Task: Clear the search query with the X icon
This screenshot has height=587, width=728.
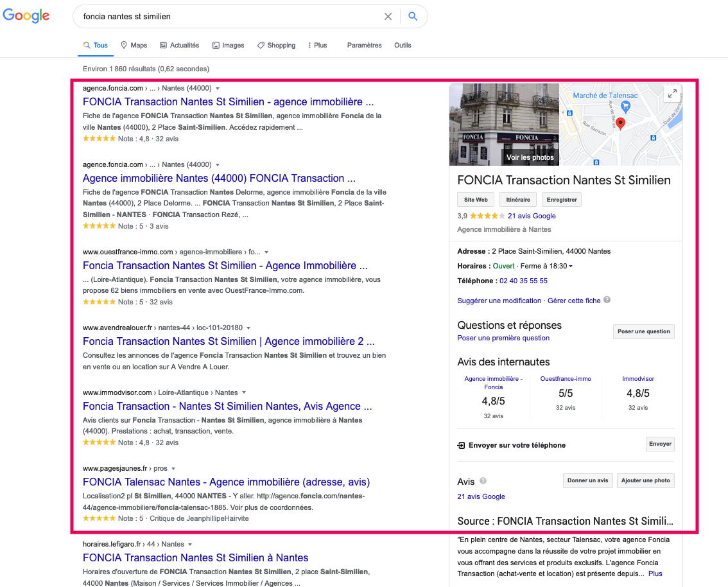Action: point(388,16)
